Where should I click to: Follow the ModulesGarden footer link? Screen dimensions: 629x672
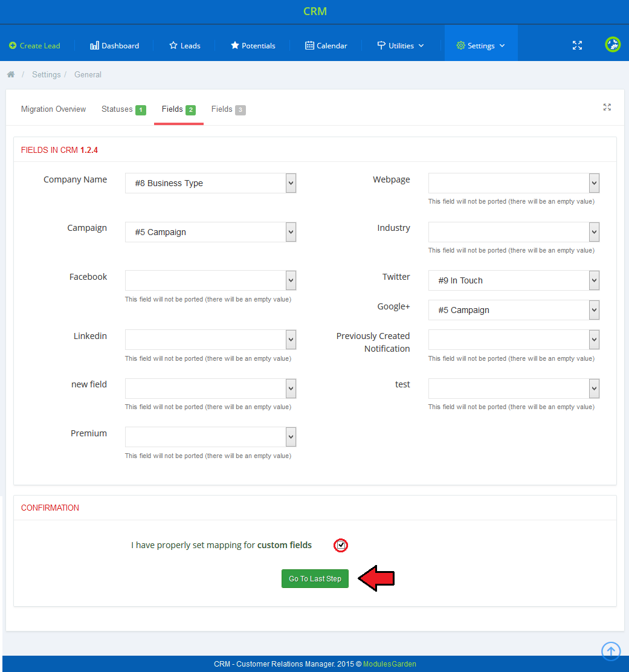click(389, 664)
